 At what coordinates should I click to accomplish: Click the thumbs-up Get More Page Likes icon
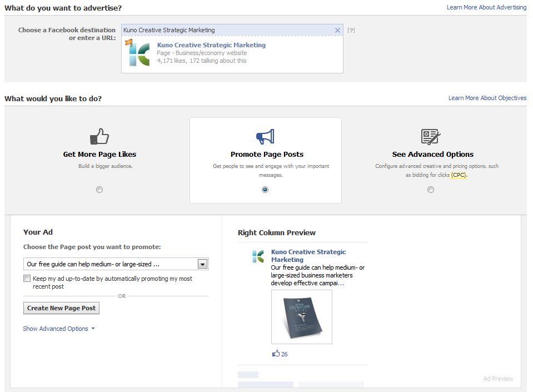click(99, 136)
